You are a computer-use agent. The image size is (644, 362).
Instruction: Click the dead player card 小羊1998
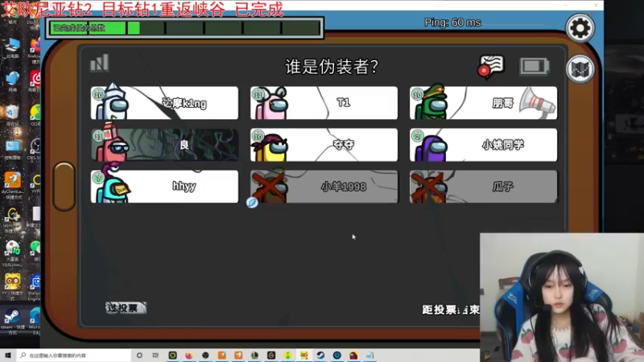pyautogui.click(x=324, y=187)
